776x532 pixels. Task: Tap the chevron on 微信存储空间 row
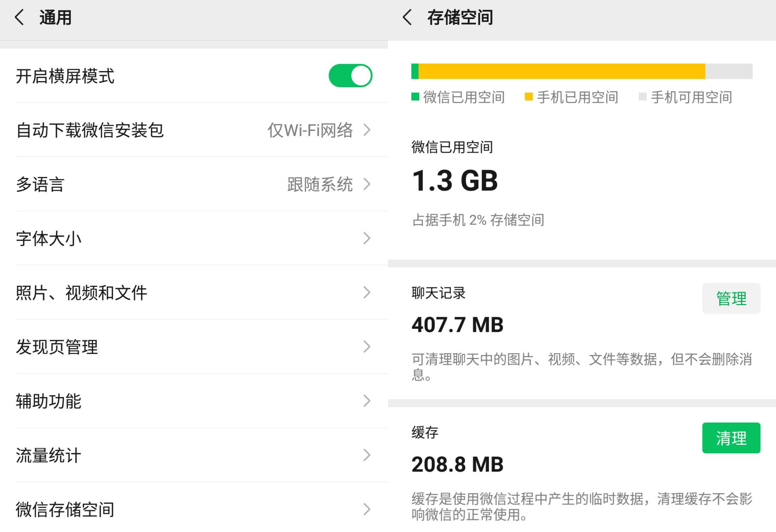367,509
